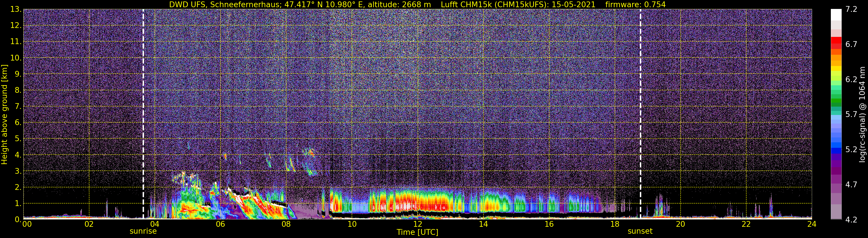
Task: Select 'Lufft CHM15k (CHM15kUFS): 15-05-2021' title text
Action: (518, 5)
